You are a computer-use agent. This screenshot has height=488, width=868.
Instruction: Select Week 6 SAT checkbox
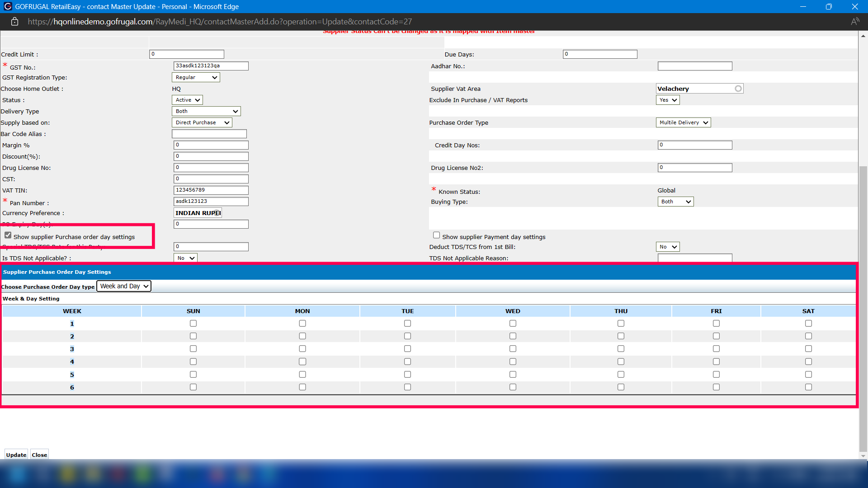click(x=808, y=387)
